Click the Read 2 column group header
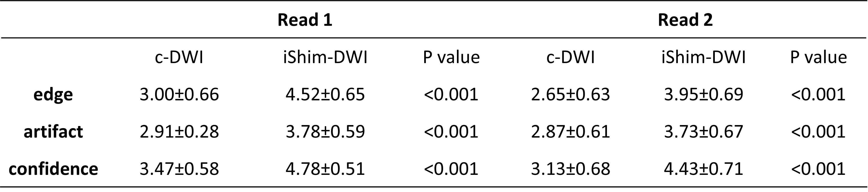The width and height of the screenshot is (868, 192). 685,20
